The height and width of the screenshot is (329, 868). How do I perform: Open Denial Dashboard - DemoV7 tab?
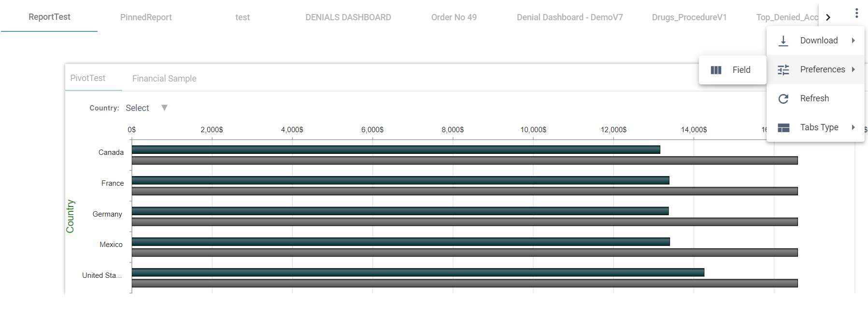[x=569, y=17]
